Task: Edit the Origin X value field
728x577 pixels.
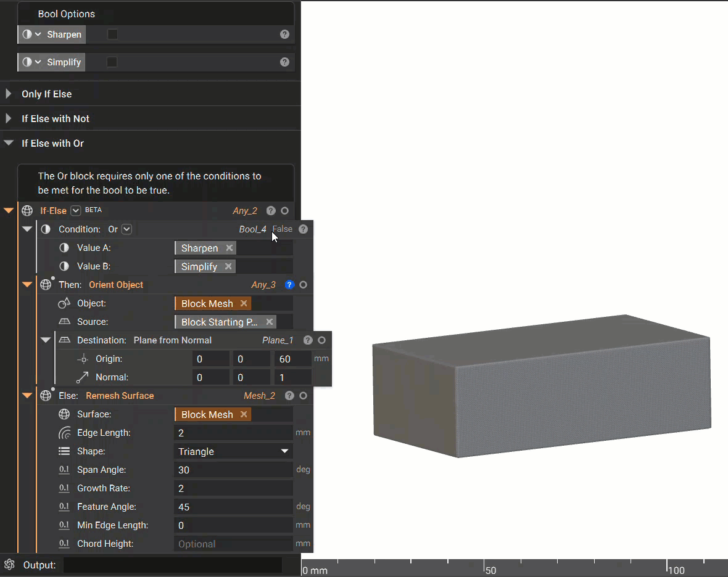Action: coord(211,359)
